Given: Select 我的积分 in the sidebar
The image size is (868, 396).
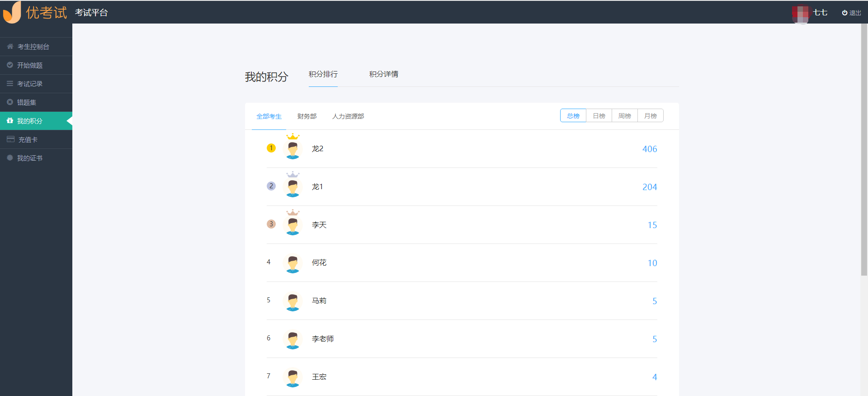Looking at the screenshot, I should click(36, 121).
